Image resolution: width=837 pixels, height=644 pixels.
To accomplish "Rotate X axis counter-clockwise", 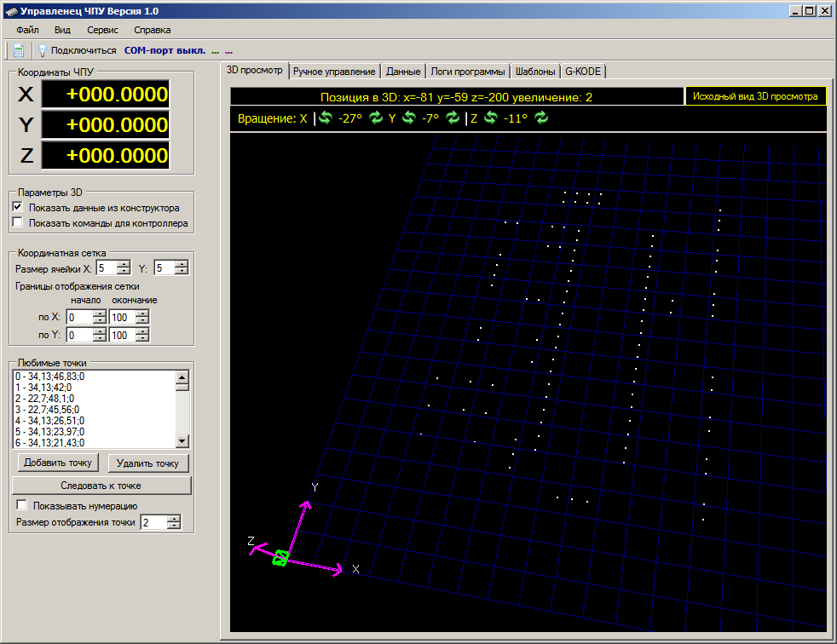I will point(325,118).
